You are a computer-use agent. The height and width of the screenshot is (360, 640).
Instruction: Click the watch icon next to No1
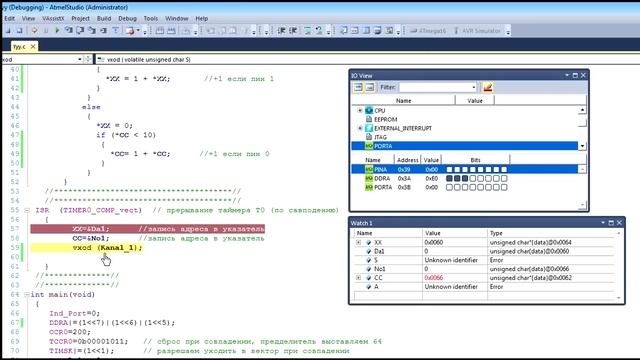click(369, 269)
